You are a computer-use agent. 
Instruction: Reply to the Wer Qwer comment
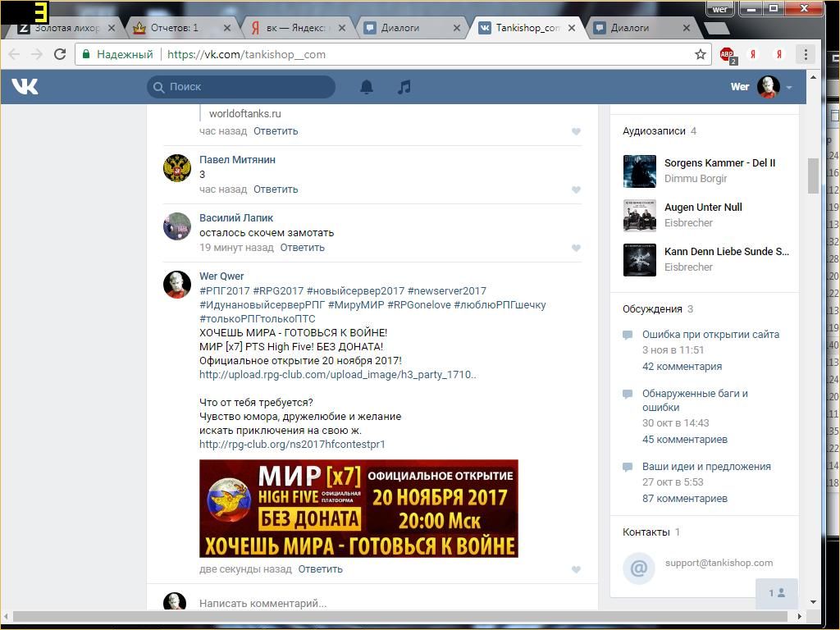[x=321, y=569]
